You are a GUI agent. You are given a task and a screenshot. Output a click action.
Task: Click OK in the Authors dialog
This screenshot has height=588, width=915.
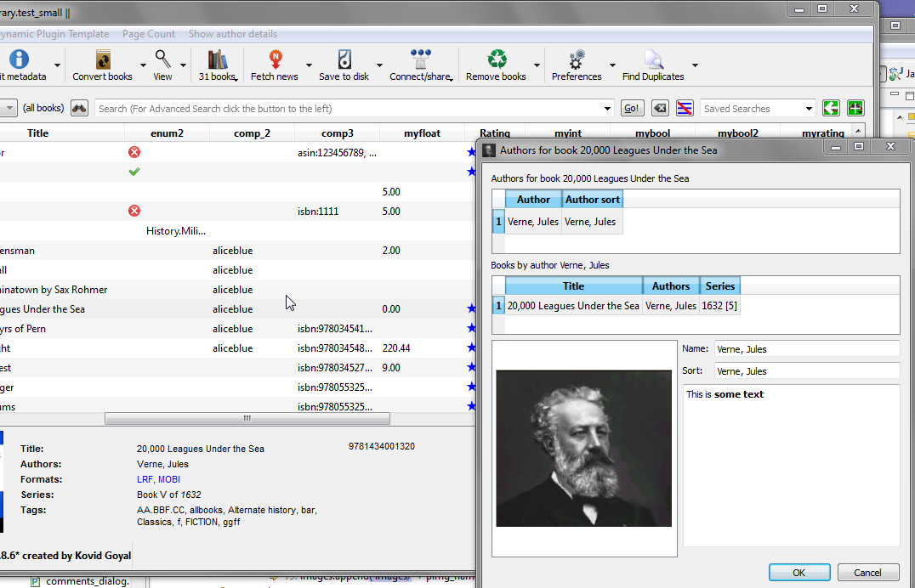(799, 572)
